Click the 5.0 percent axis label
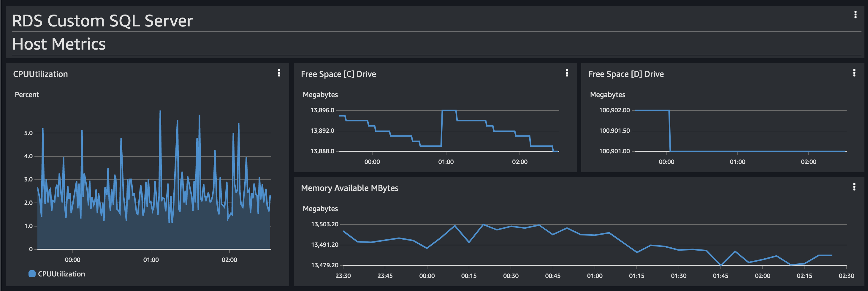Viewport: 868px width, 291px height. click(28, 133)
